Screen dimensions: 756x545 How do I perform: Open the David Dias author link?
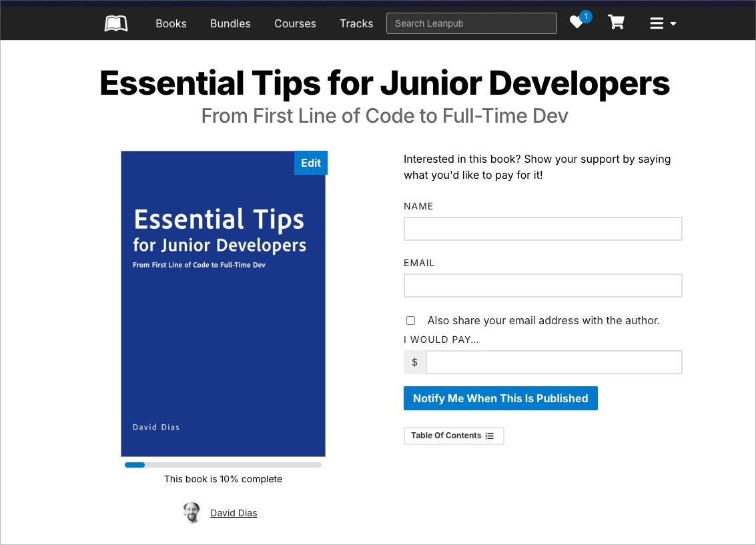[234, 513]
